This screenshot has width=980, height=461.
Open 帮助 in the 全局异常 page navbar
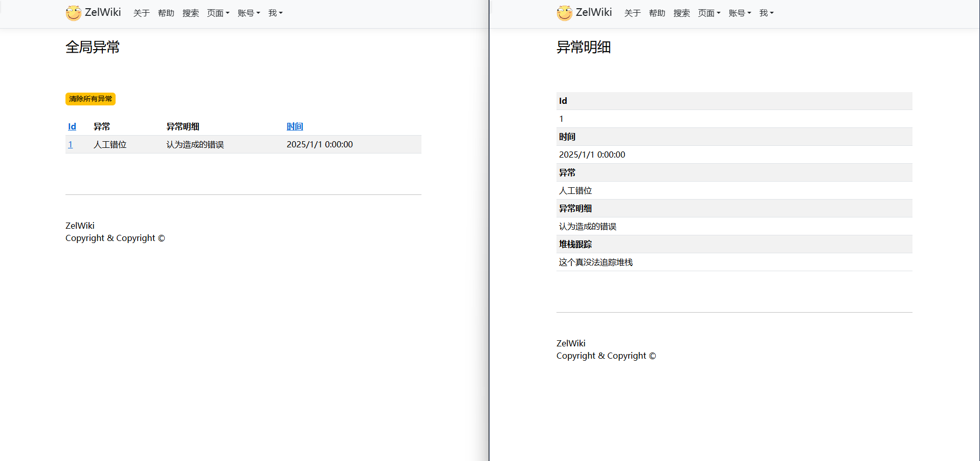[166, 13]
